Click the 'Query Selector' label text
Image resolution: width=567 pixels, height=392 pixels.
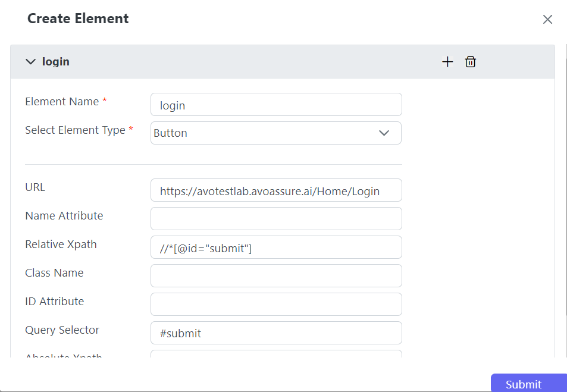[x=62, y=330]
